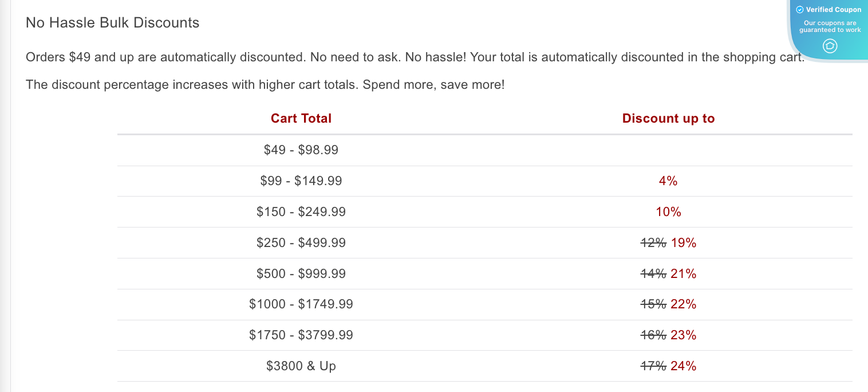Viewport: 868px width, 392px height.
Task: Select the 19% discount for $250 tier
Action: [684, 242]
